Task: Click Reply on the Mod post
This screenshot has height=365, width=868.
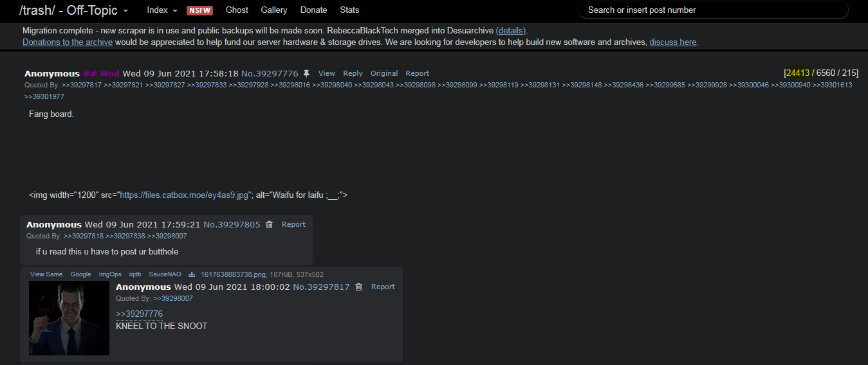Action: [353, 74]
